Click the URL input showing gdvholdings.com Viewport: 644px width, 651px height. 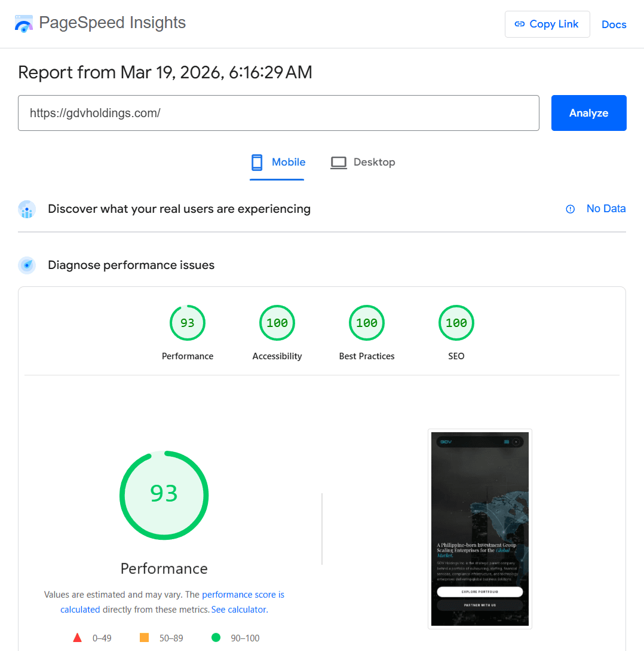pyautogui.click(x=279, y=112)
